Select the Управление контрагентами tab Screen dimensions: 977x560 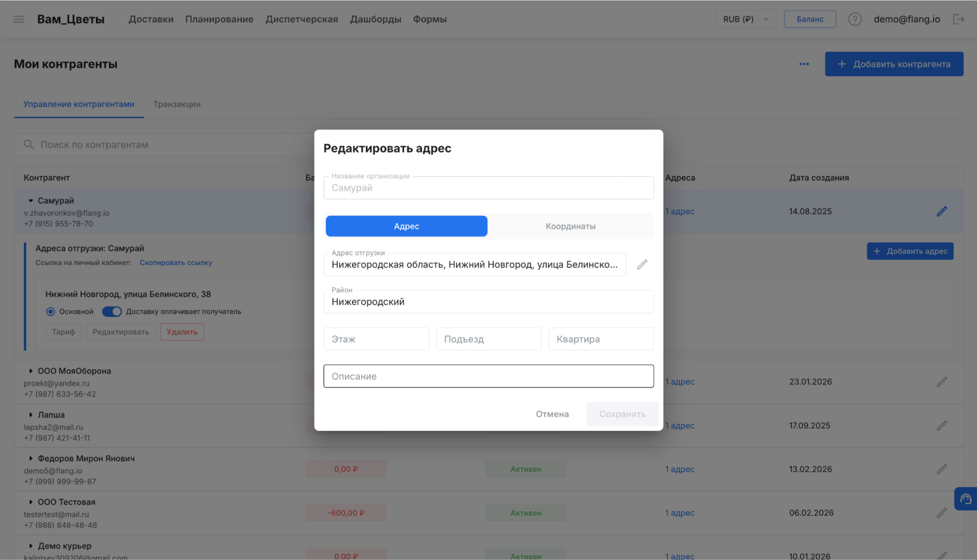[x=79, y=104]
